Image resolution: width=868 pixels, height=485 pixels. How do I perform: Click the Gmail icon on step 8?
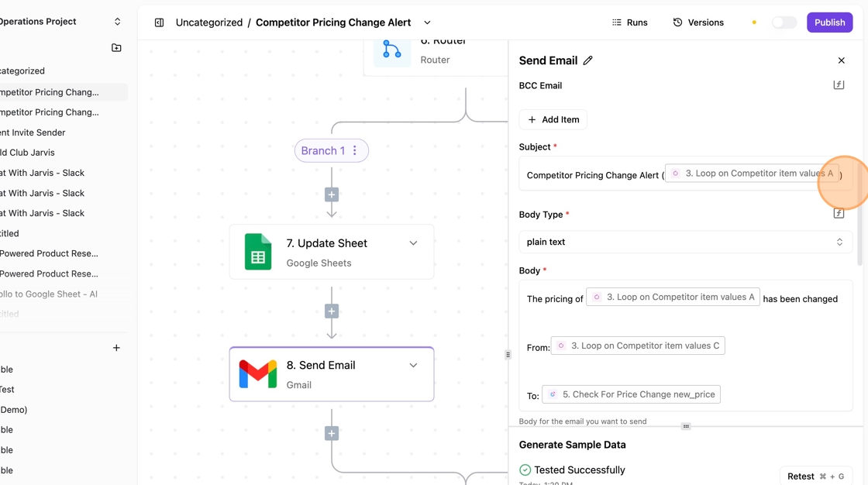(258, 374)
